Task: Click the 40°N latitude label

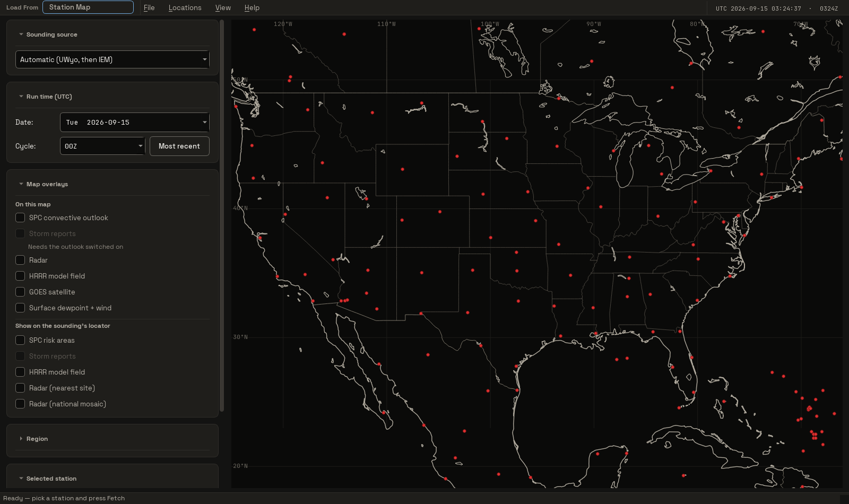Action: point(240,208)
